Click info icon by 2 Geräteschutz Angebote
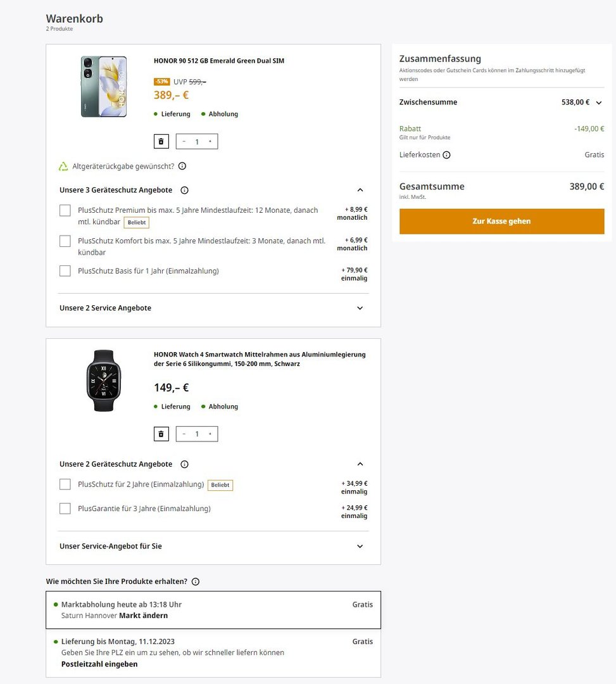 click(x=184, y=464)
